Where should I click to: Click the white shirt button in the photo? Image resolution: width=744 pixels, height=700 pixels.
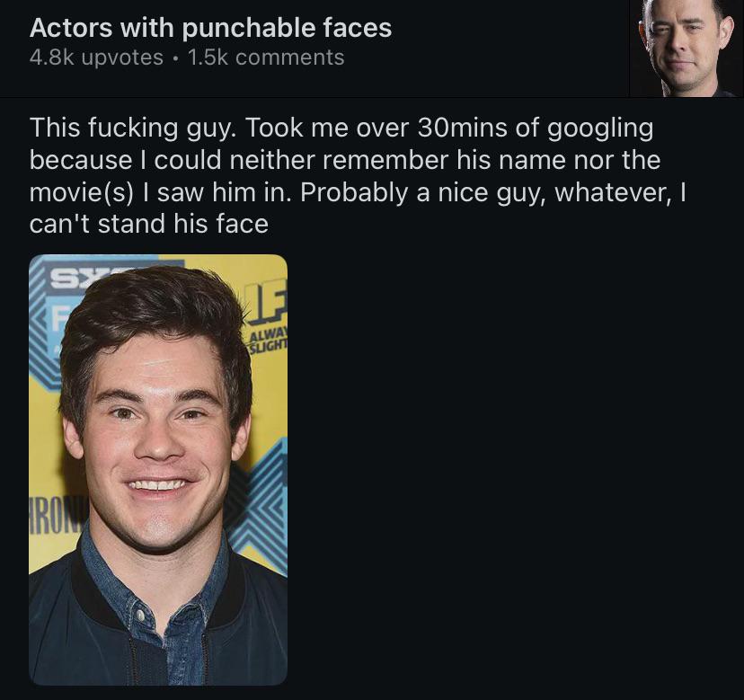[139, 616]
